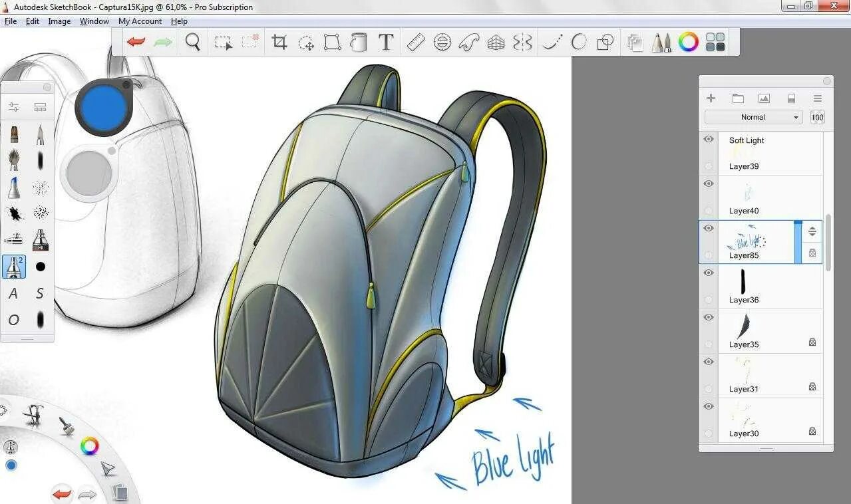
Task: Open the Draw Style shapes tool
Action: (605, 43)
